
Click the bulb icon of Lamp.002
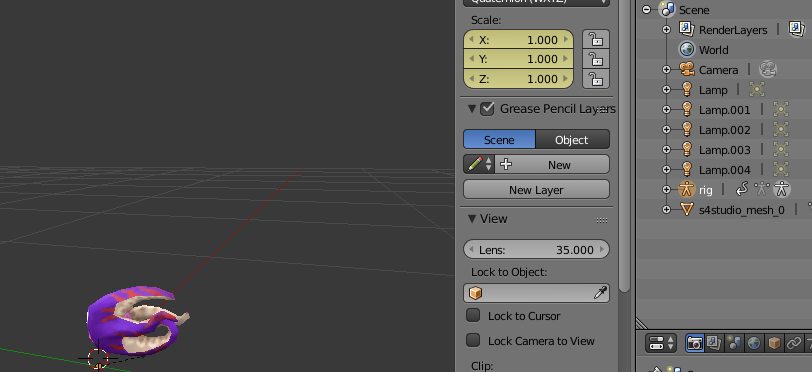coord(687,130)
